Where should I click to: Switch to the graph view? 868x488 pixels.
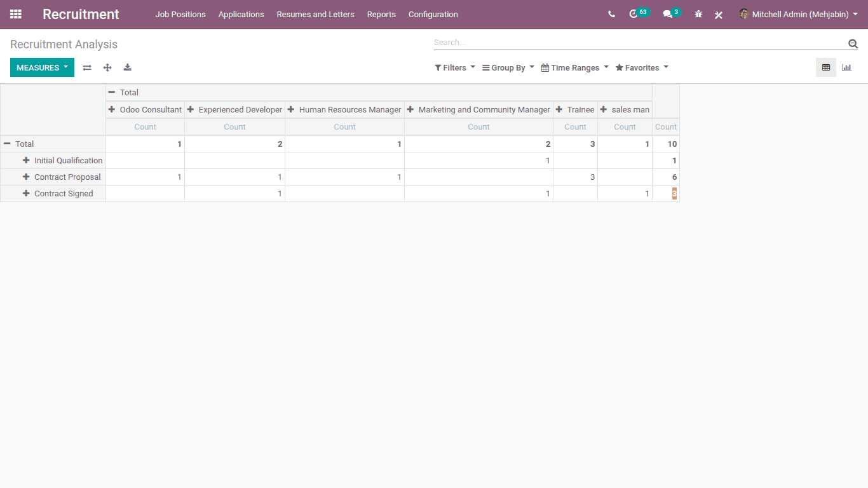[846, 67]
